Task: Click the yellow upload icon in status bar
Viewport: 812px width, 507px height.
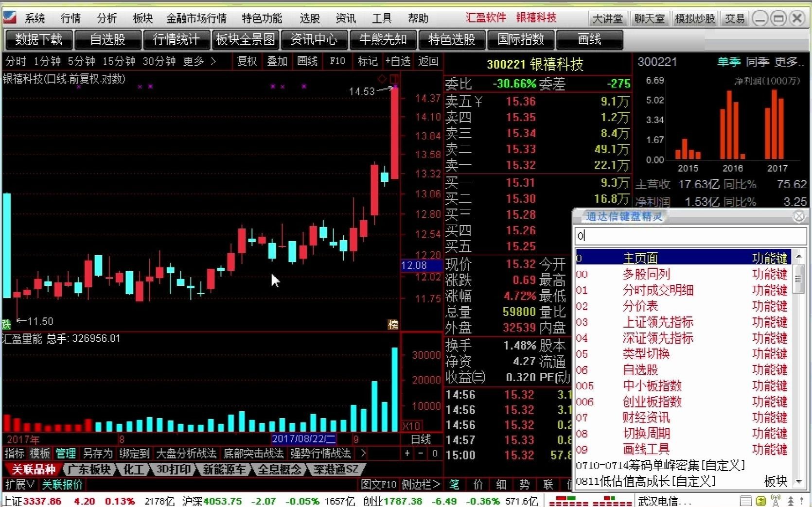Action: 761,501
